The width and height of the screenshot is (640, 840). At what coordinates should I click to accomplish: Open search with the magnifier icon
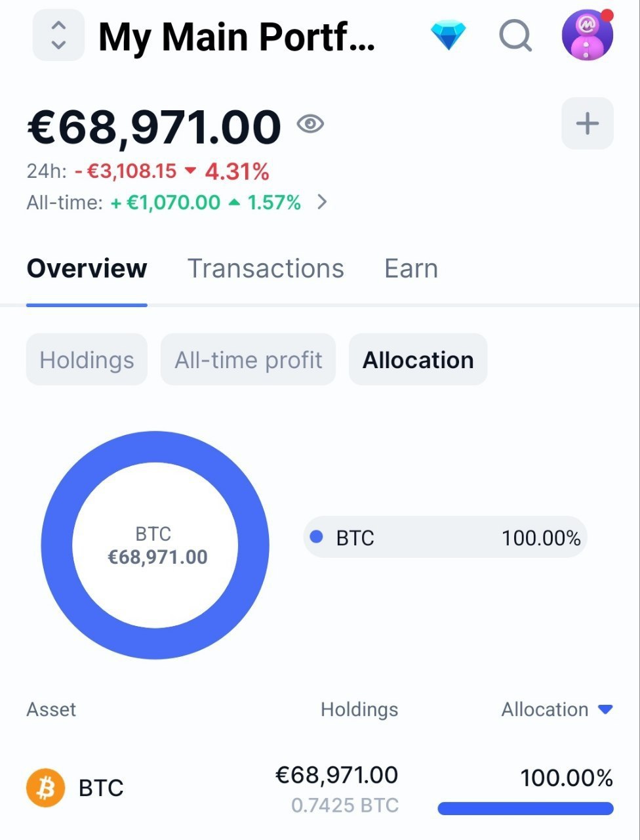[515, 35]
